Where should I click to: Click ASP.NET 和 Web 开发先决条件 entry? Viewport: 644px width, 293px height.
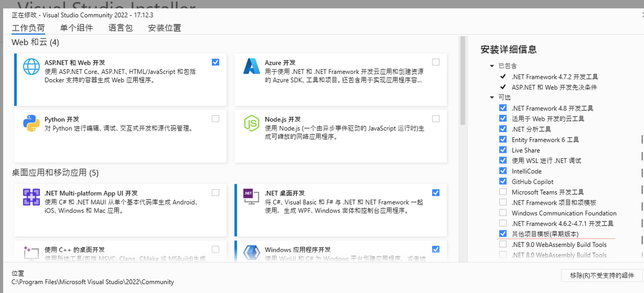click(x=554, y=87)
